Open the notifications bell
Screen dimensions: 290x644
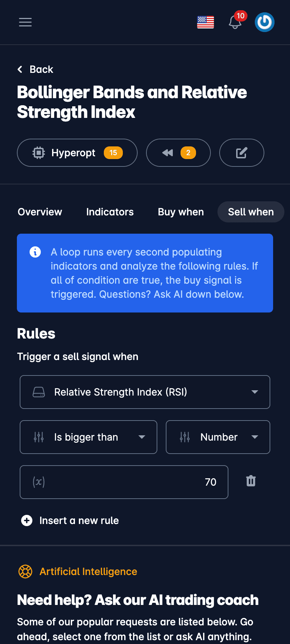(235, 22)
